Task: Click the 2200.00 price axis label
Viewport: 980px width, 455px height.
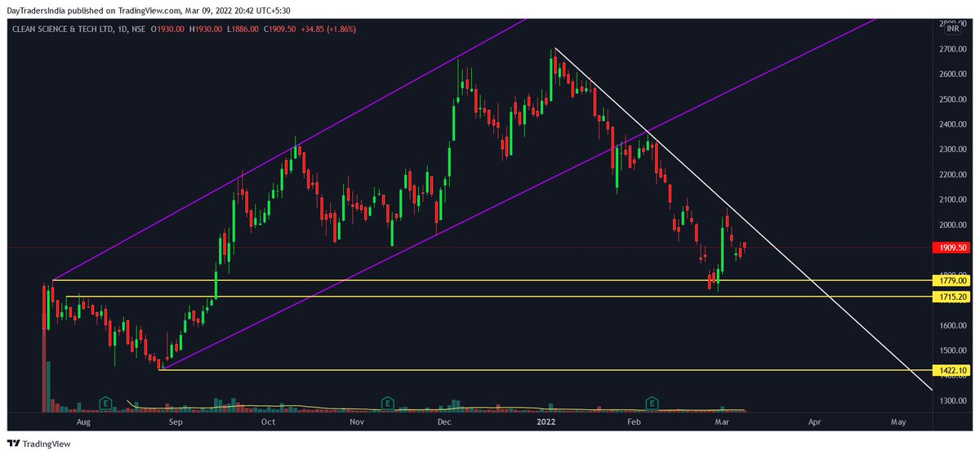Action: click(952, 175)
